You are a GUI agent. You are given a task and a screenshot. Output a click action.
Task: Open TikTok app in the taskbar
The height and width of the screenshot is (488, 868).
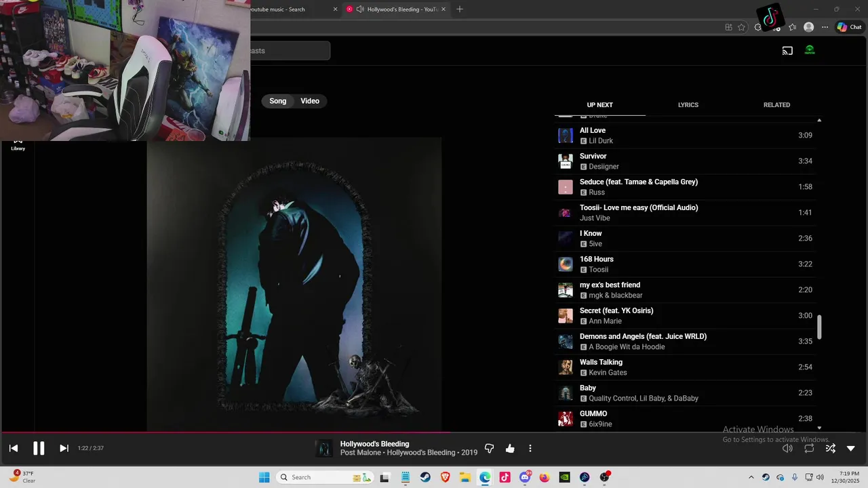[x=505, y=477]
